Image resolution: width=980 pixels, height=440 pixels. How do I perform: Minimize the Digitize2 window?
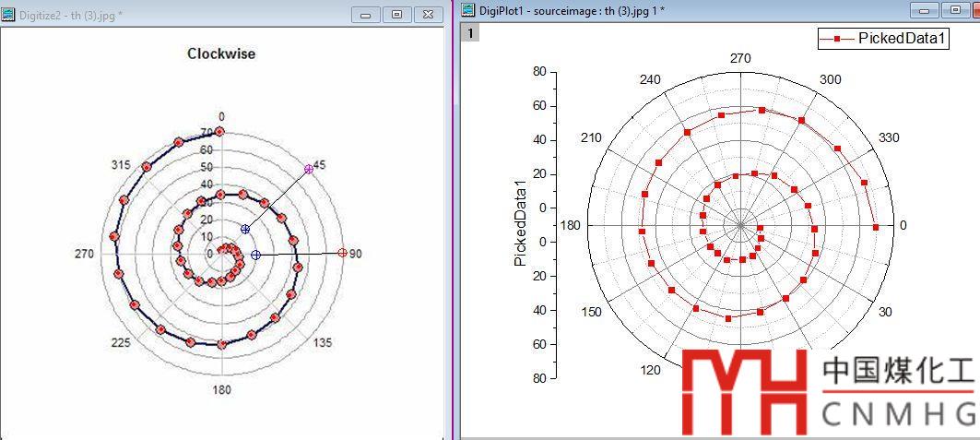click(366, 14)
